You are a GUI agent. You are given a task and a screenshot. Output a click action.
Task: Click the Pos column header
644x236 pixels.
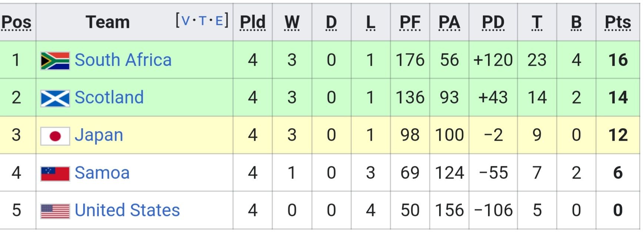tap(16, 22)
